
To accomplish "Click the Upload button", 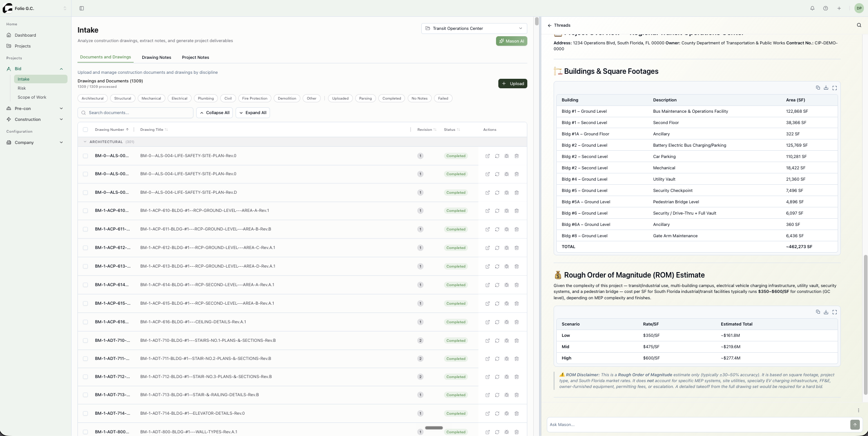I will (513, 84).
